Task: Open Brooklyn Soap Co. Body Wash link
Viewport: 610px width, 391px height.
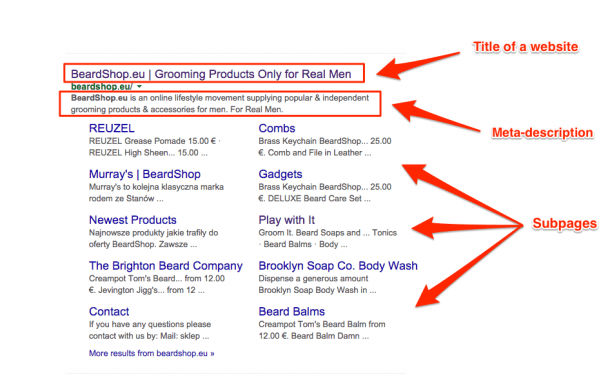Action: [x=338, y=266]
